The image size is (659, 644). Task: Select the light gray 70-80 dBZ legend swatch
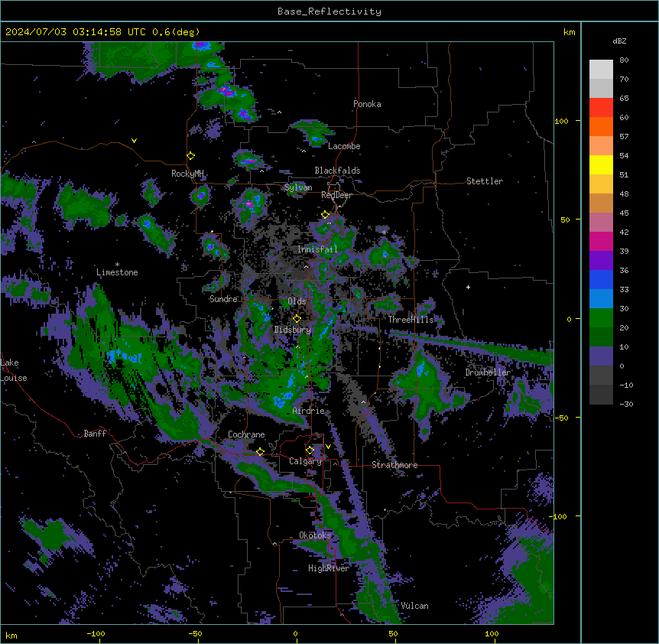click(601, 69)
